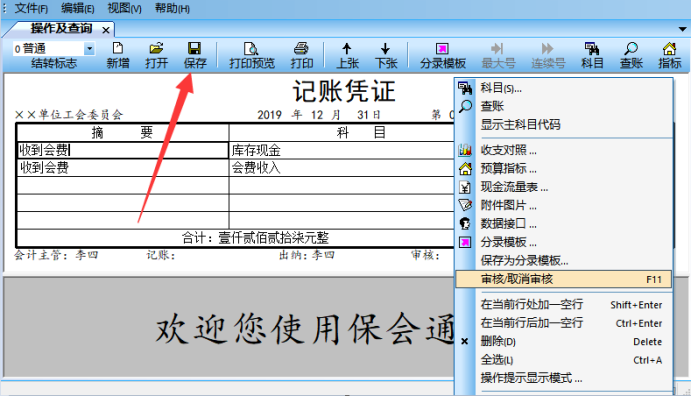The width and height of the screenshot is (692, 397).
Task: Open 数据接口 ... menu entry
Action: pos(564,224)
